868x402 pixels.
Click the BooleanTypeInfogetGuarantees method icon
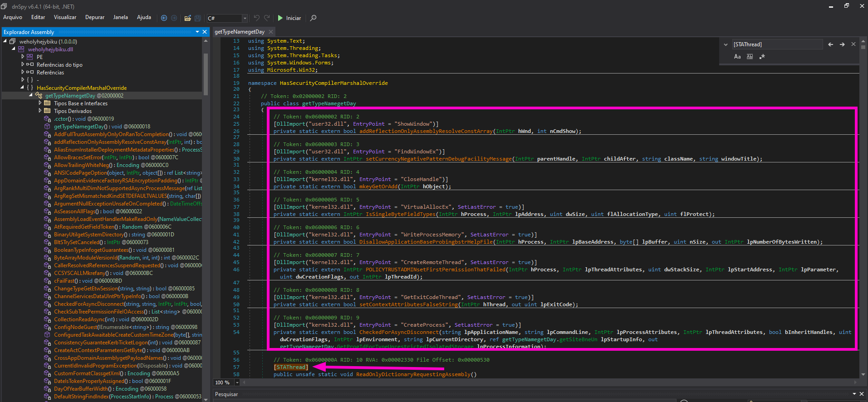(x=47, y=250)
